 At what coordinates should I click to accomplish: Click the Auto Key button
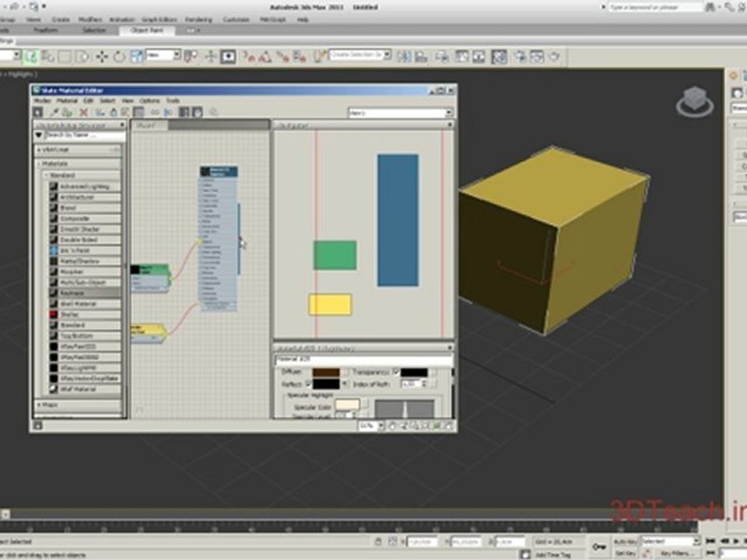pyautogui.click(x=625, y=541)
